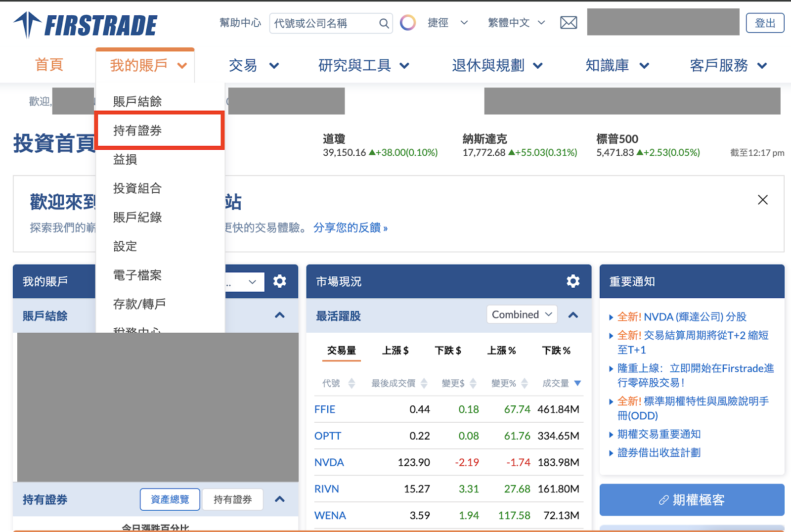Switch to 上漲 $ tab

click(x=395, y=351)
